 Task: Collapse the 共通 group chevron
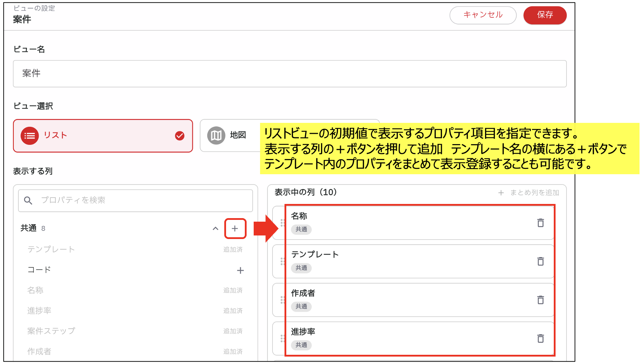(215, 228)
